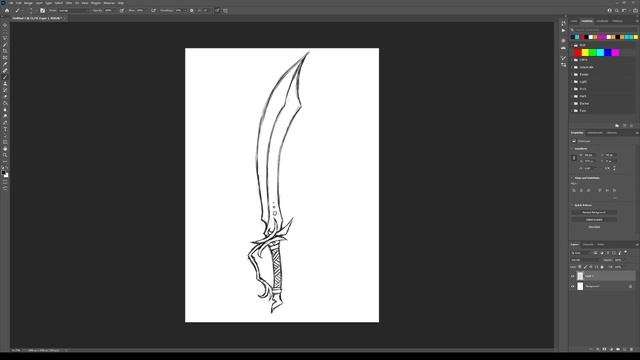Select the Zoom tool
This screenshot has height=360, width=640.
tap(5, 156)
